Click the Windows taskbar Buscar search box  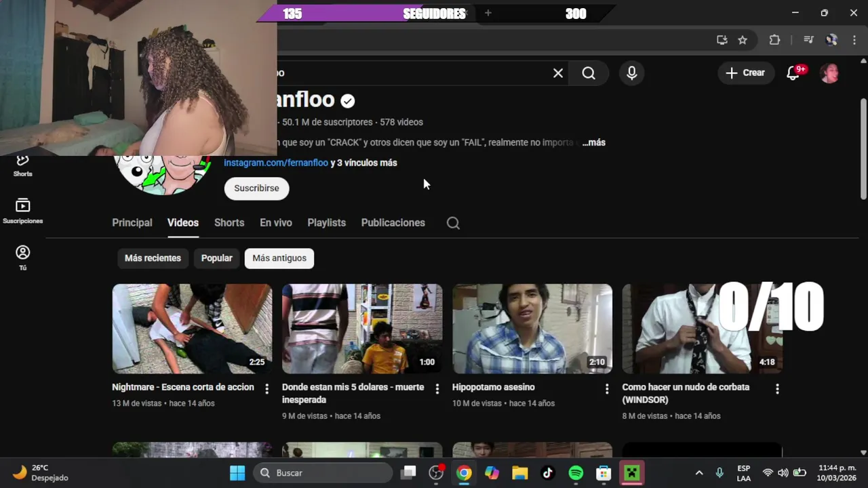[x=323, y=472]
